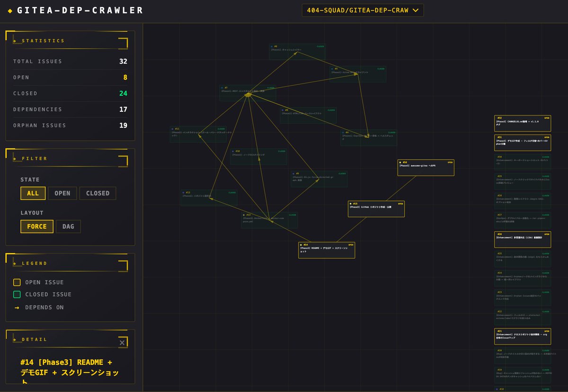
Task: Select orphan closed issue #24
Action: coord(523,278)
